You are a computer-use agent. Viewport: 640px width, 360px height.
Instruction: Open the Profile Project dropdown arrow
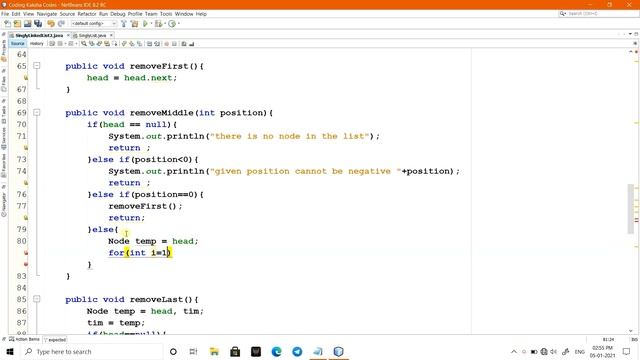click(178, 24)
